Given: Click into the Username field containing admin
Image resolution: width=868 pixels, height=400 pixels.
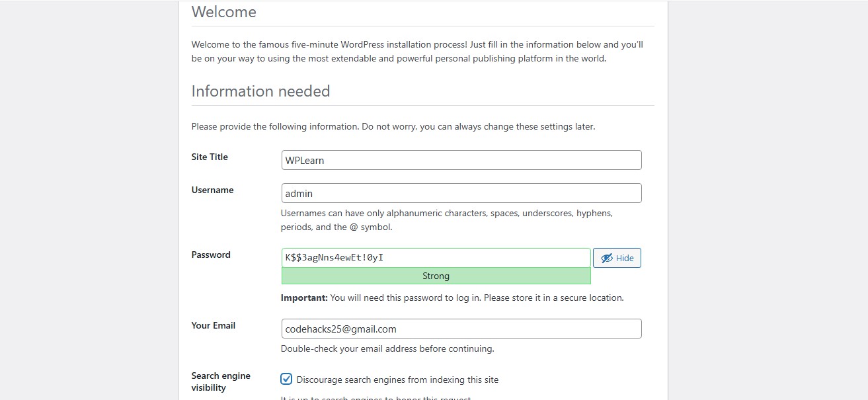Looking at the screenshot, I should coord(461,193).
